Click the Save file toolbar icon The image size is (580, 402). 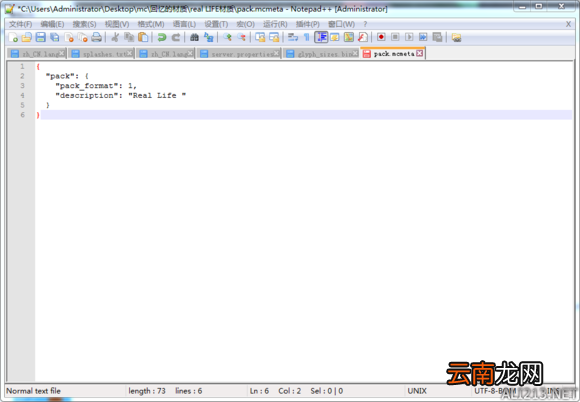(41, 37)
